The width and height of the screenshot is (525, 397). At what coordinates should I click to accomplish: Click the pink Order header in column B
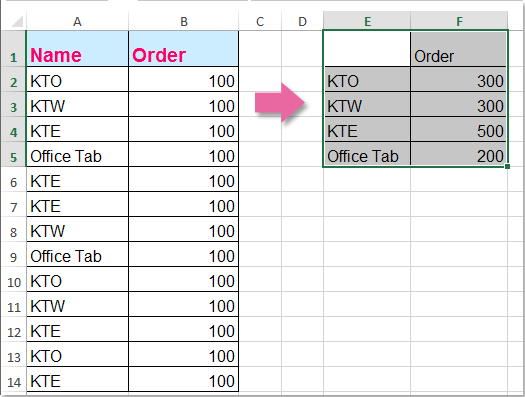tap(183, 49)
